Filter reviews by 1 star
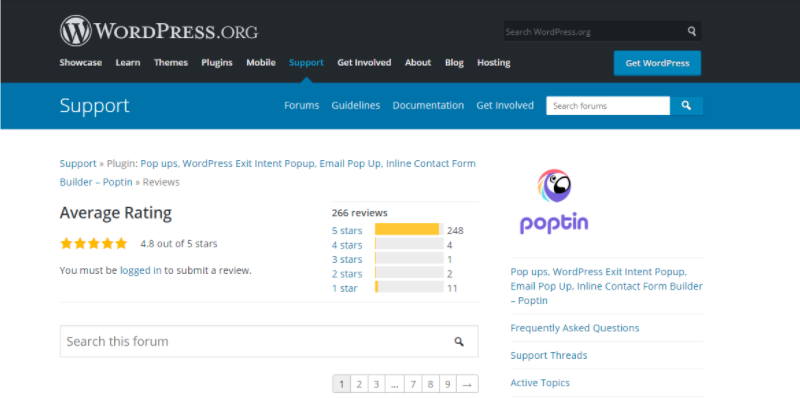Screen dimensions: 800x398 [345, 288]
